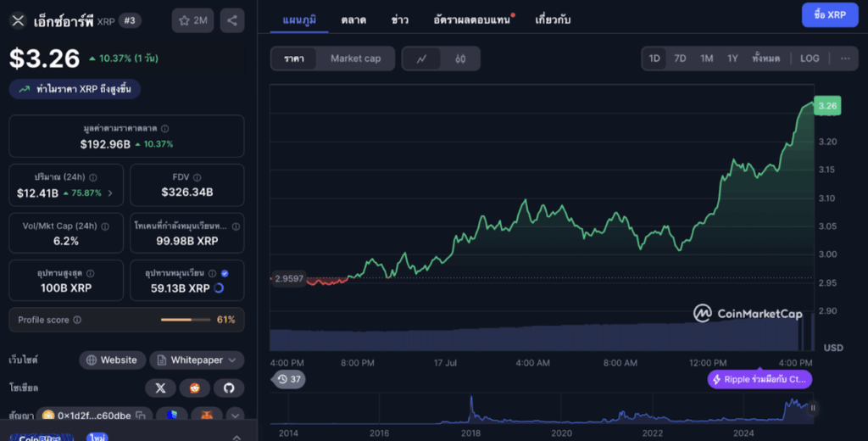Click the MetaMask fox icon
This screenshot has height=441, width=868.
(x=208, y=416)
